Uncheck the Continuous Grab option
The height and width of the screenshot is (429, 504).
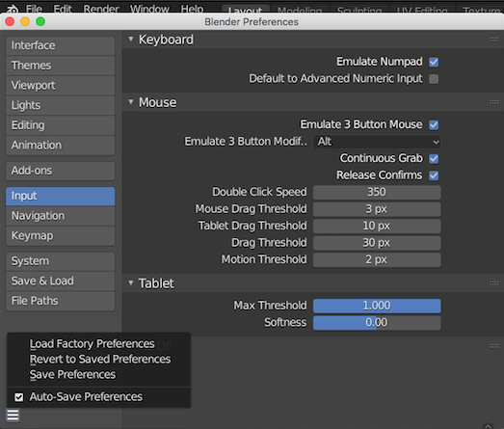(434, 158)
